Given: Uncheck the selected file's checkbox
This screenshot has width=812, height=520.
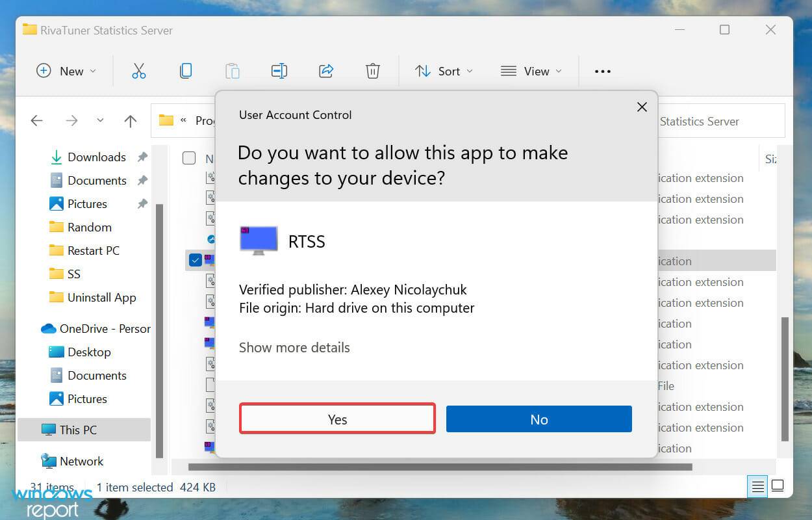Looking at the screenshot, I should coord(196,261).
